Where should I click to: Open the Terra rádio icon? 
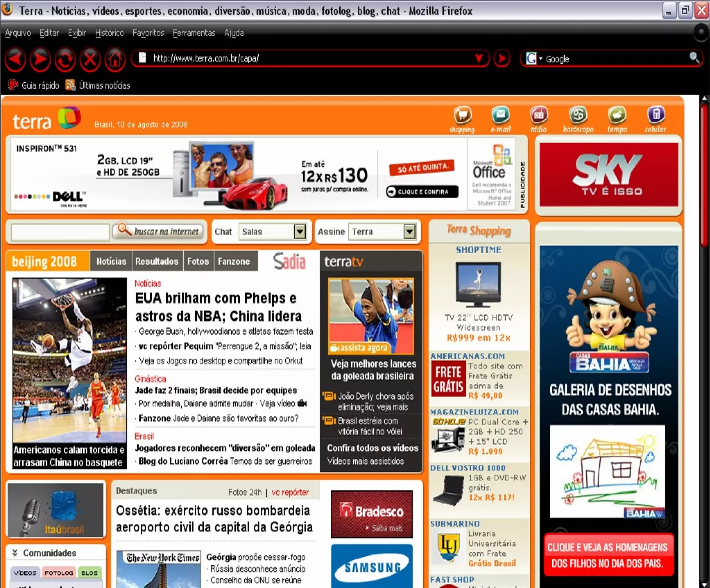539,115
